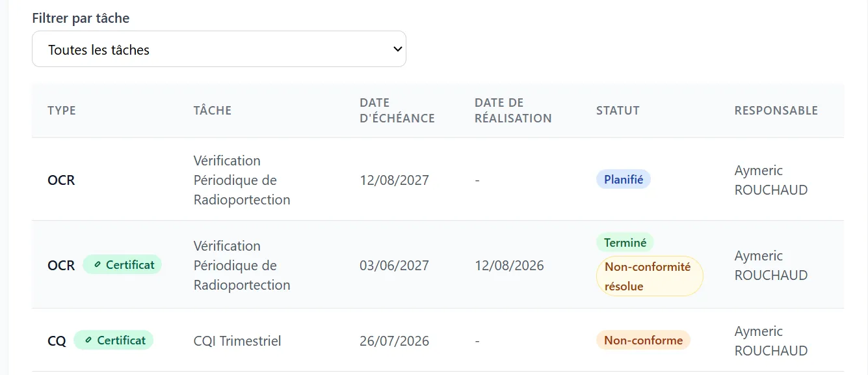The width and height of the screenshot is (868, 375).
Task: Click the STATUT column header
Action: pyautogui.click(x=618, y=111)
